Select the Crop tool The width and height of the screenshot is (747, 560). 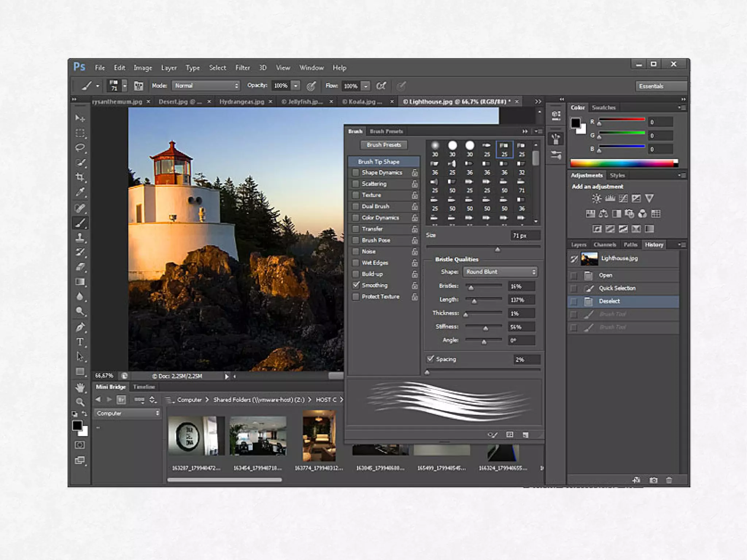(80, 177)
